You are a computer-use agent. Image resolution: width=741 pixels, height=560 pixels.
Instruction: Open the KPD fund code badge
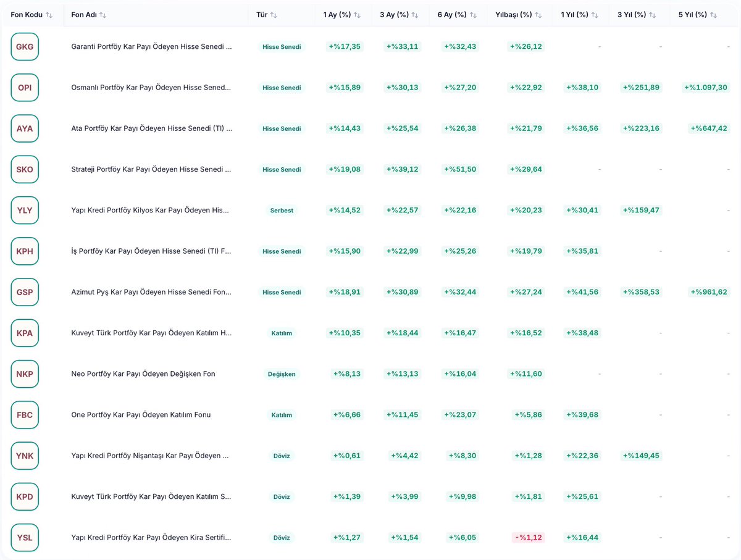(x=25, y=496)
